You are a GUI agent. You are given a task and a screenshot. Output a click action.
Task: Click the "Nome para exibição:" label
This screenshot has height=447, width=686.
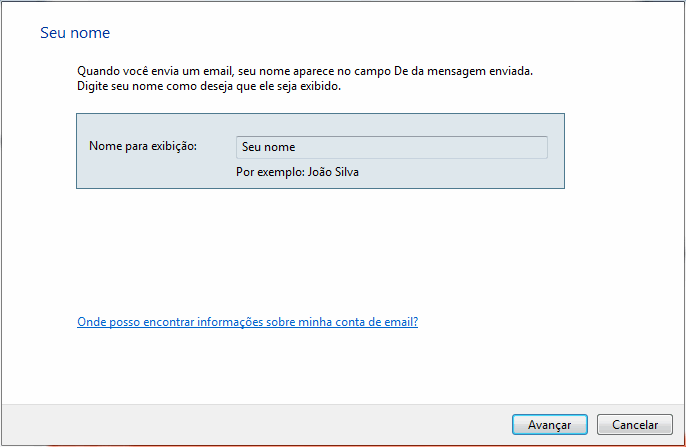143,146
